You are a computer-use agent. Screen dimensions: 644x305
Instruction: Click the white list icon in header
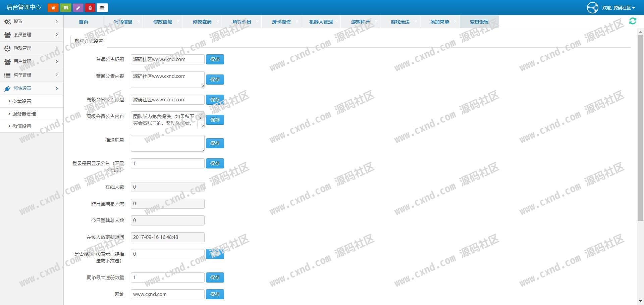point(102,8)
